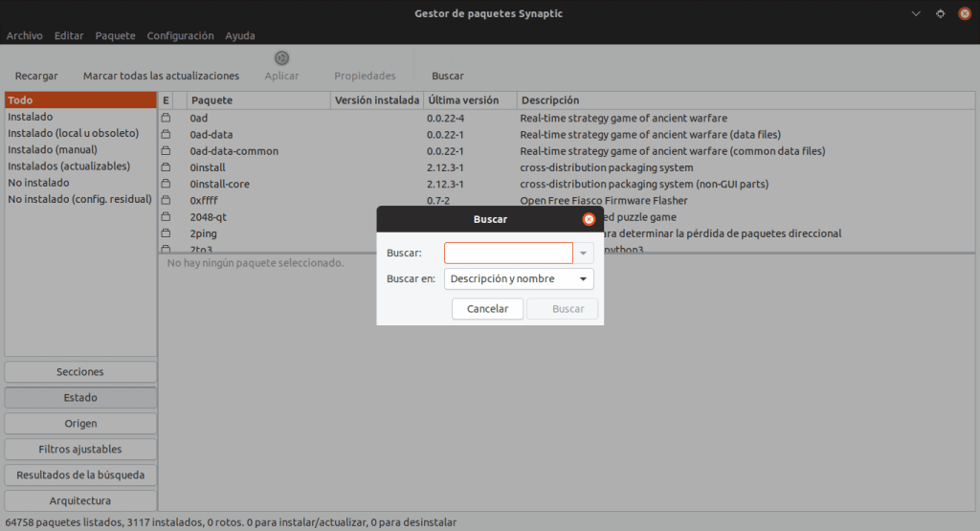
Task: Select the 2ping package name
Action: [203, 233]
